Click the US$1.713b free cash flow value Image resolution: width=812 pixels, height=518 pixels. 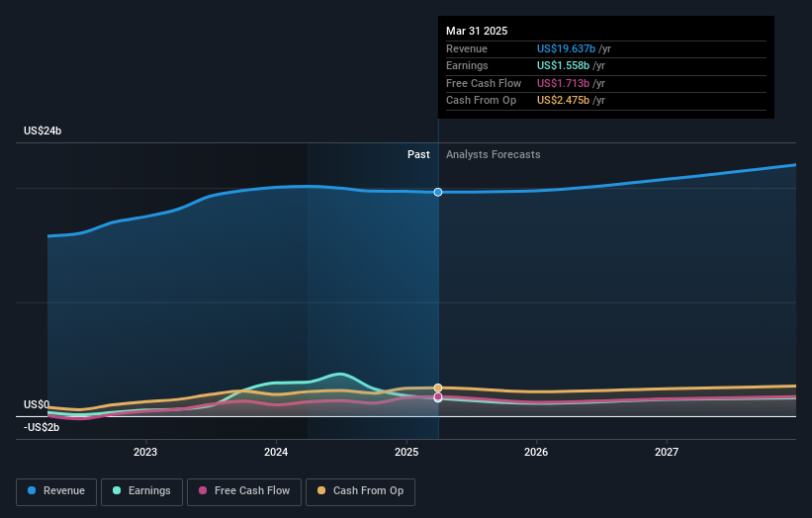pos(563,83)
